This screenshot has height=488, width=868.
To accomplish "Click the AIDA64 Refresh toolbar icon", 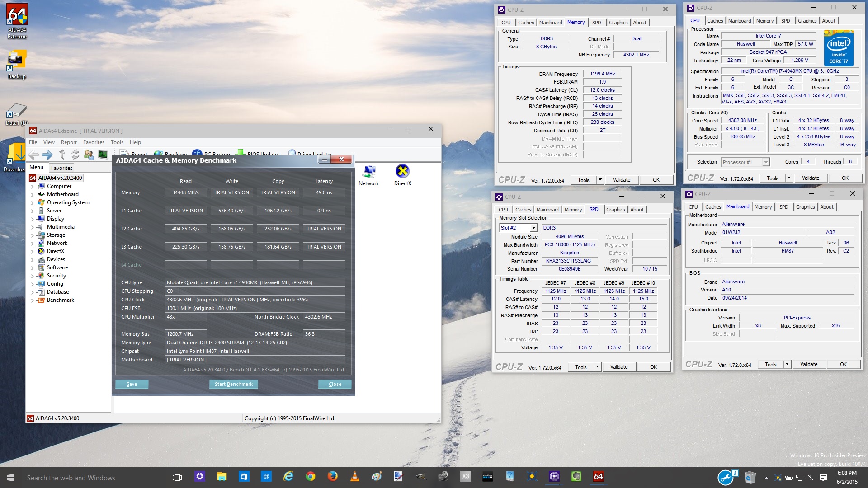I will [75, 155].
